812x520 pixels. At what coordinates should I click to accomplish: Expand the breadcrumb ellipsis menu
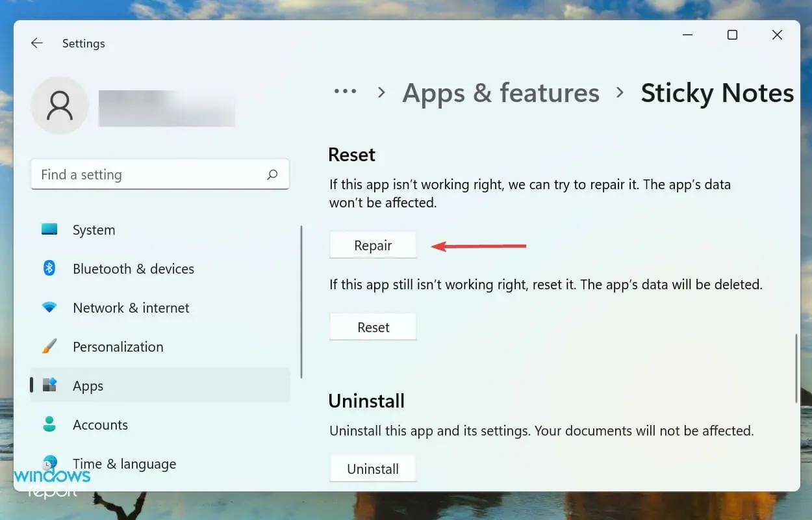[x=345, y=92]
